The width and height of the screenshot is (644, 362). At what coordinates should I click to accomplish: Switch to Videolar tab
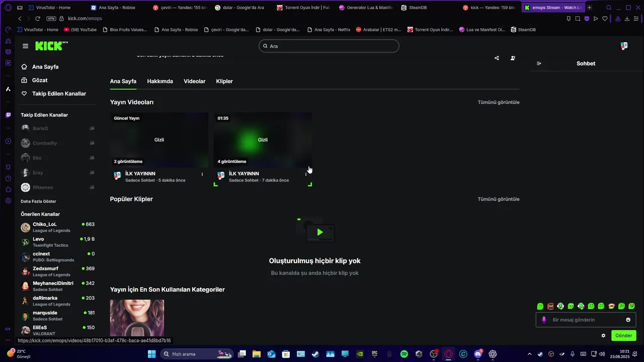194,81
